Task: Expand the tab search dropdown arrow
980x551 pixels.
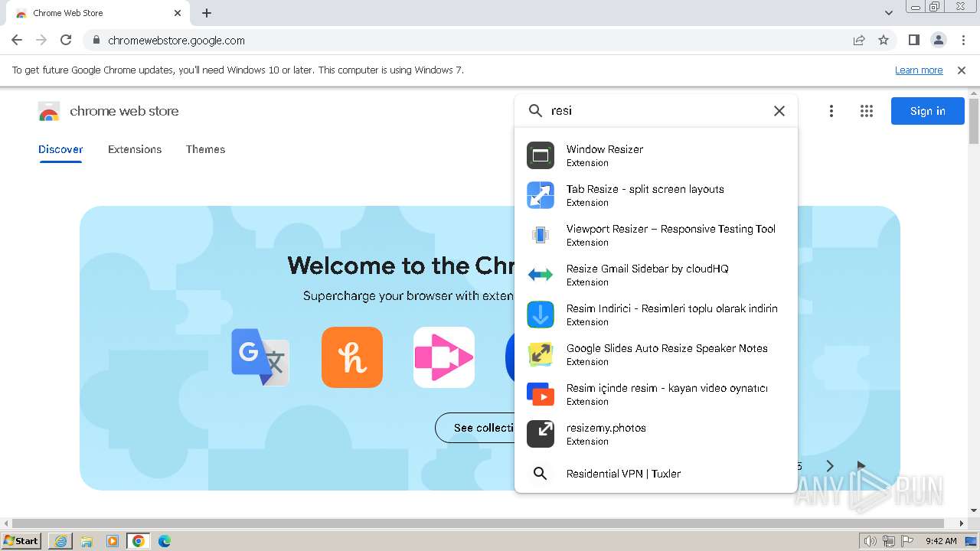Action: tap(889, 13)
